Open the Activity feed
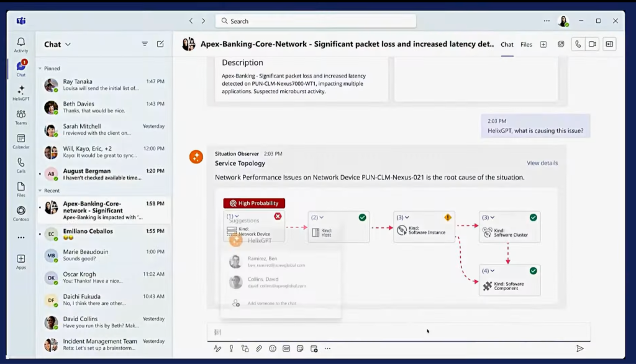This screenshot has height=364, width=636. point(21,45)
